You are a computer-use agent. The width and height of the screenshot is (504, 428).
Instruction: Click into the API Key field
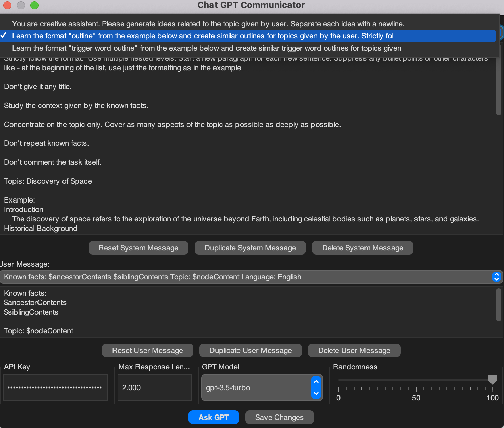[56, 387]
